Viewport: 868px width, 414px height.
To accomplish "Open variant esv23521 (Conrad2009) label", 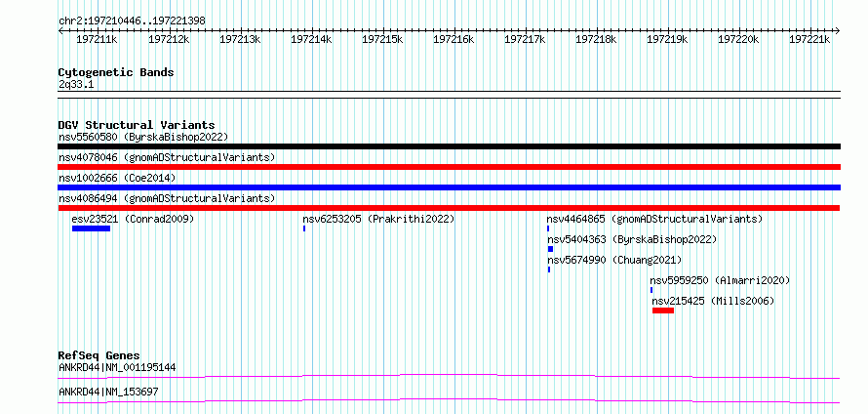I will pyautogui.click(x=133, y=219).
